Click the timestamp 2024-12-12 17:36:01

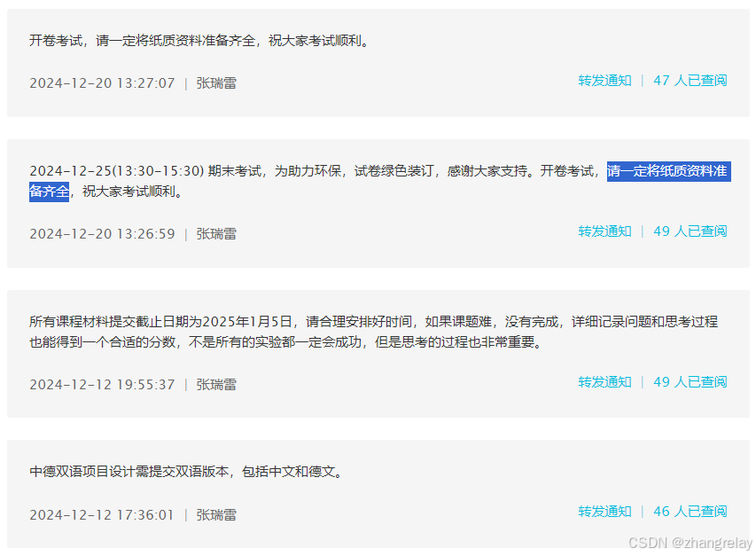point(102,515)
